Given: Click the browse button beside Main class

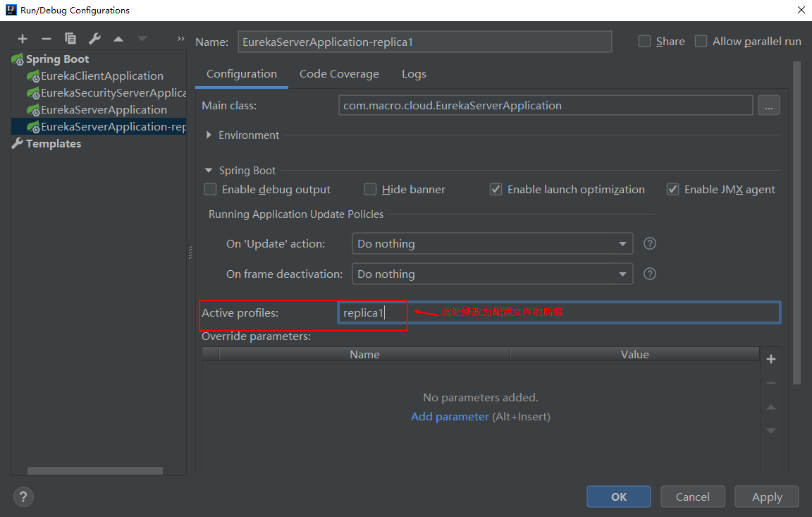Looking at the screenshot, I should point(768,106).
